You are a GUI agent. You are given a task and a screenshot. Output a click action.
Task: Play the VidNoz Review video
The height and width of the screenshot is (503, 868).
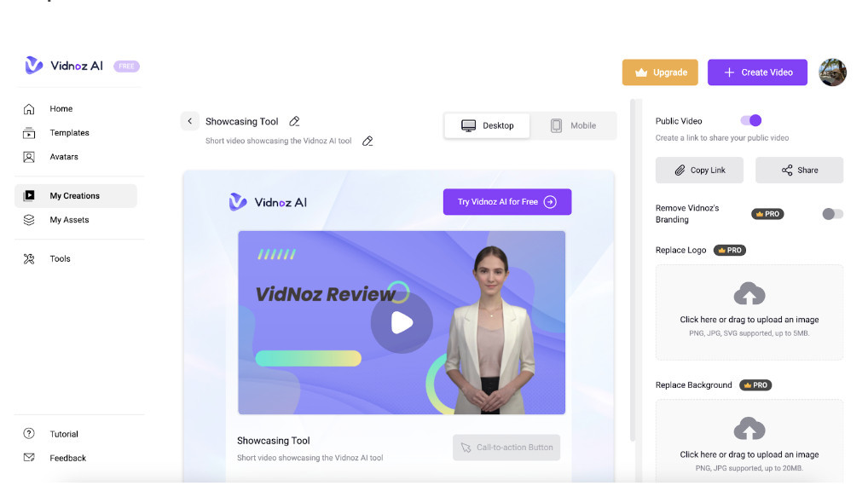[x=402, y=322]
